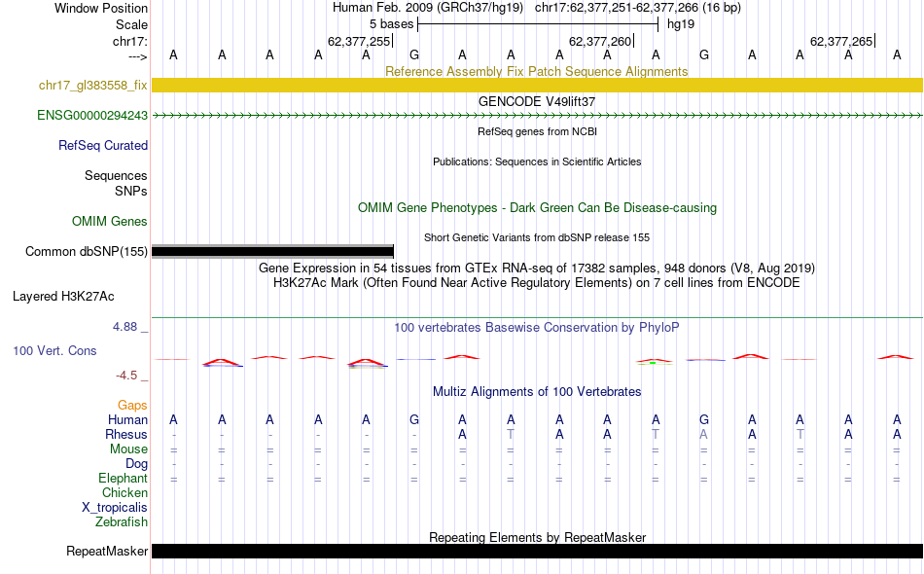The image size is (924, 574).
Task: Click the RefSeq genes from NCBI title
Action: coord(538,132)
